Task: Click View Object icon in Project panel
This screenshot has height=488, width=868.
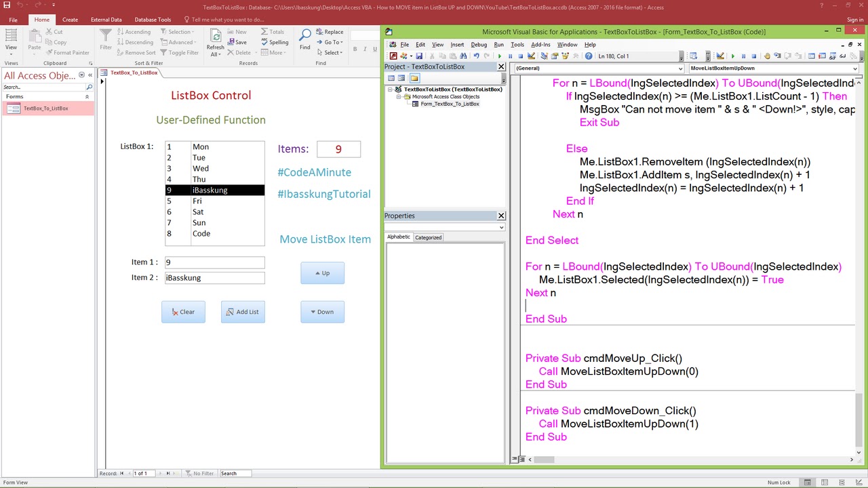Action: point(401,78)
